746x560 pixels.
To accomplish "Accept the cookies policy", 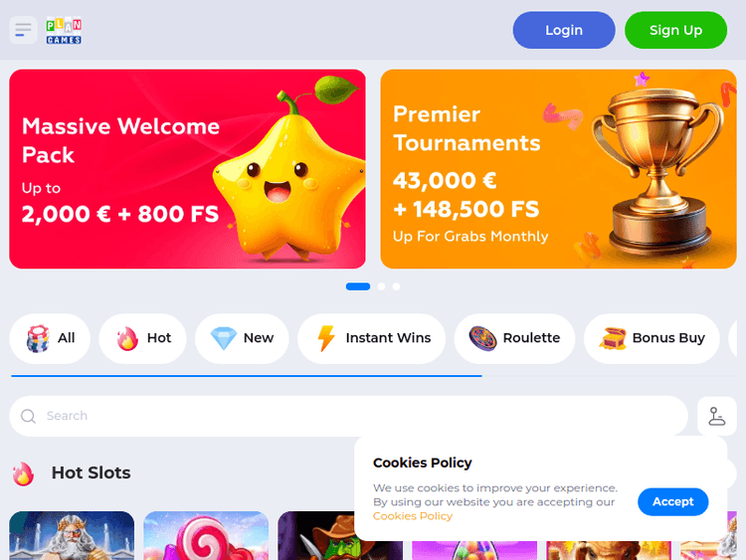I will (x=672, y=501).
